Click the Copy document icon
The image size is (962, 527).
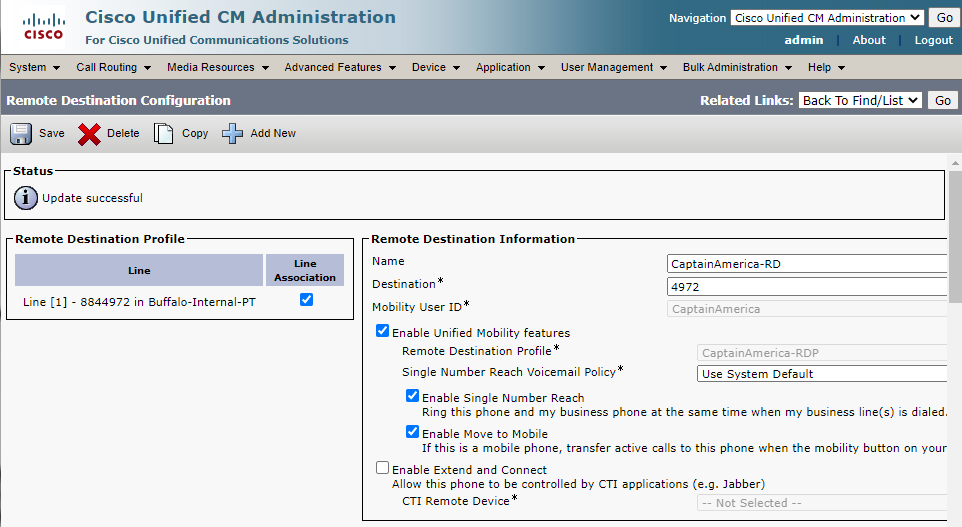pyautogui.click(x=163, y=134)
